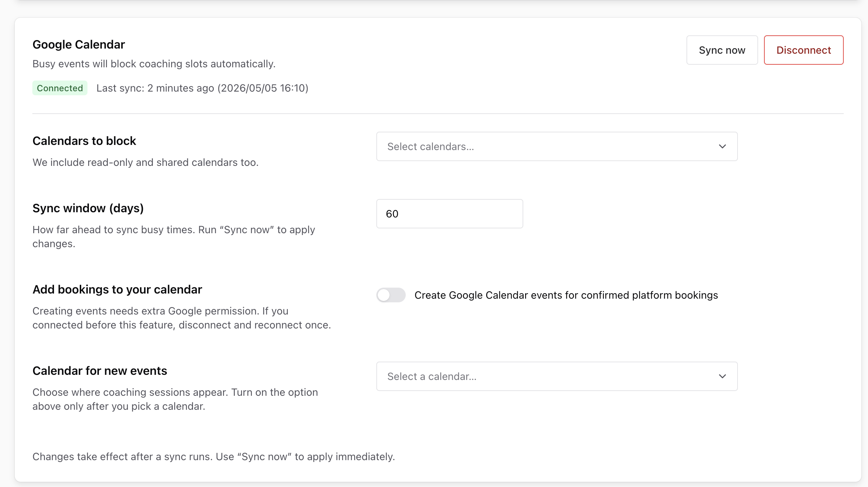868x487 pixels.
Task: Toggle Create Google Calendar events switch
Action: pos(391,295)
